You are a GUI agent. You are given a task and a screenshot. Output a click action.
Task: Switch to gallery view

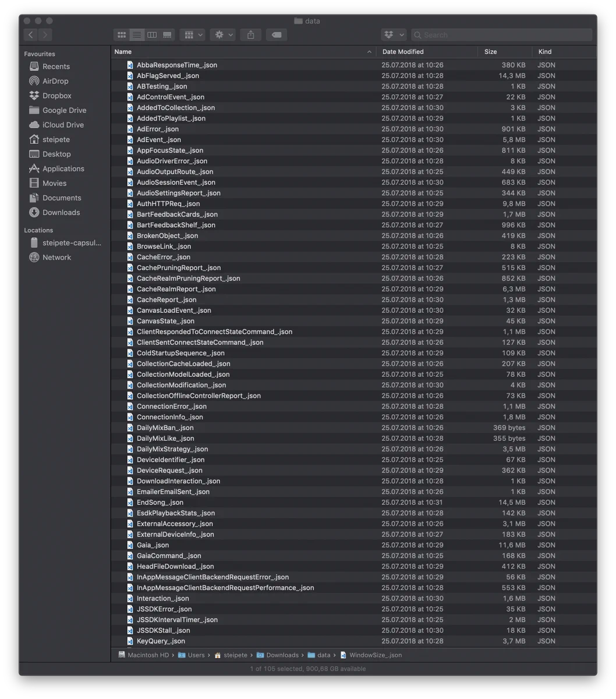[x=167, y=35]
